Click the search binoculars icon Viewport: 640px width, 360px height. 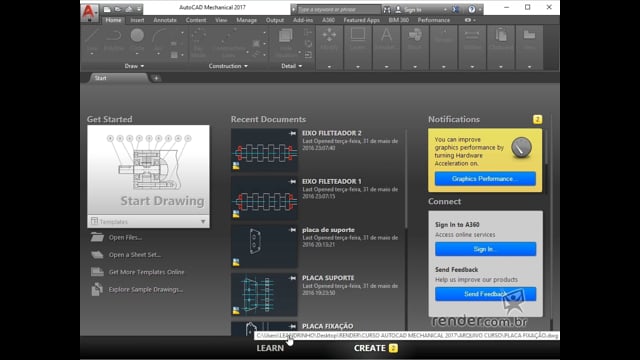pos(387,9)
